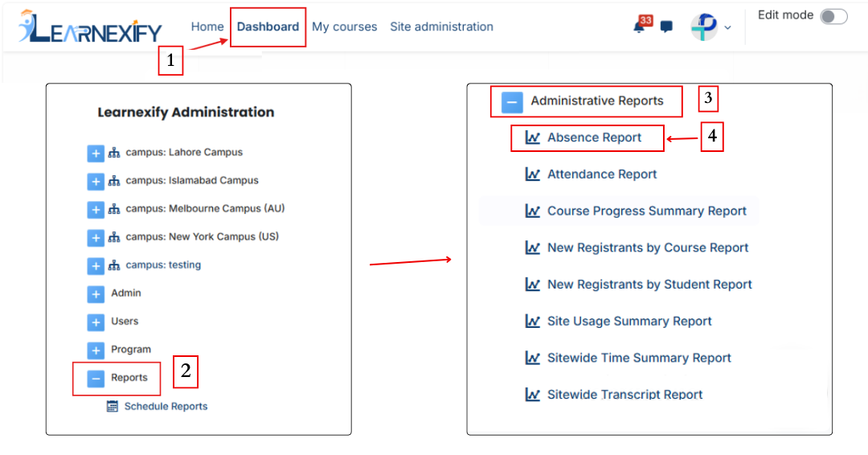The height and width of the screenshot is (455, 868).
Task: Switch to the Dashboard tab
Action: (268, 27)
